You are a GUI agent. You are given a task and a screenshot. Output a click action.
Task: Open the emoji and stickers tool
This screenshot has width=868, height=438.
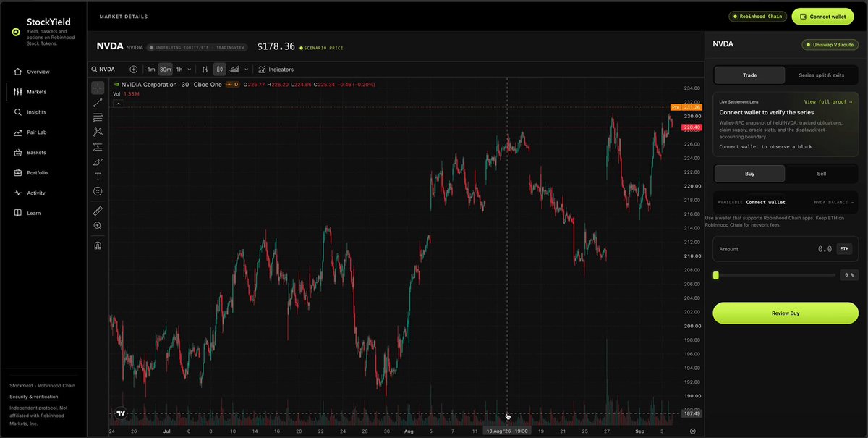(98, 191)
